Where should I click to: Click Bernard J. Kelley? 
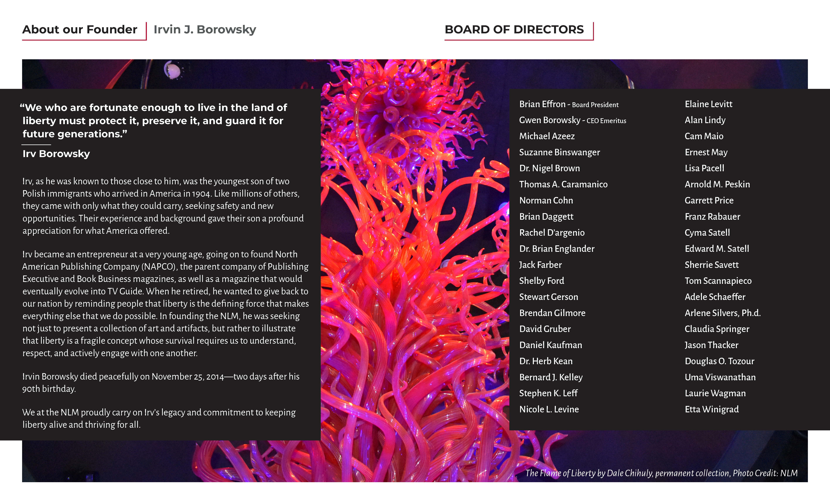click(551, 377)
